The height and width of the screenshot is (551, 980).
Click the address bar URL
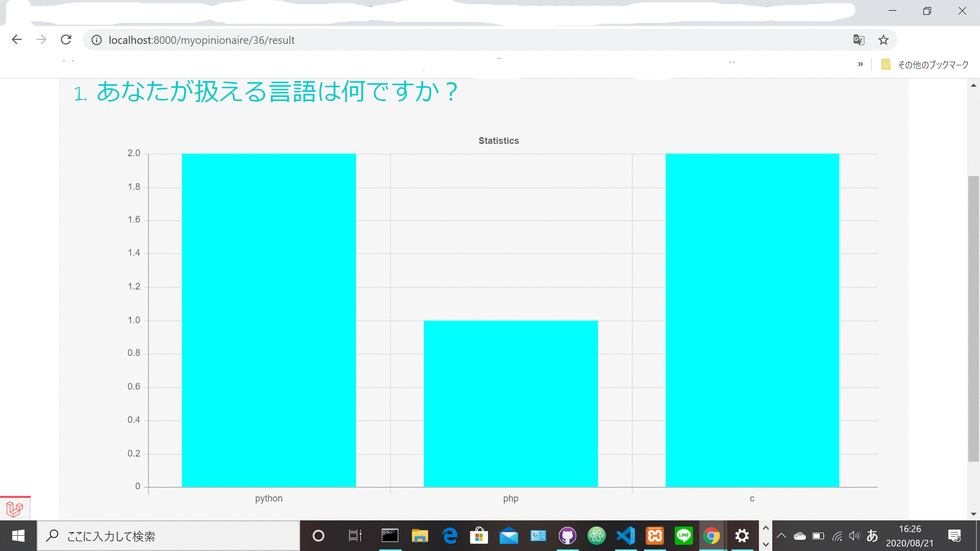pos(202,40)
